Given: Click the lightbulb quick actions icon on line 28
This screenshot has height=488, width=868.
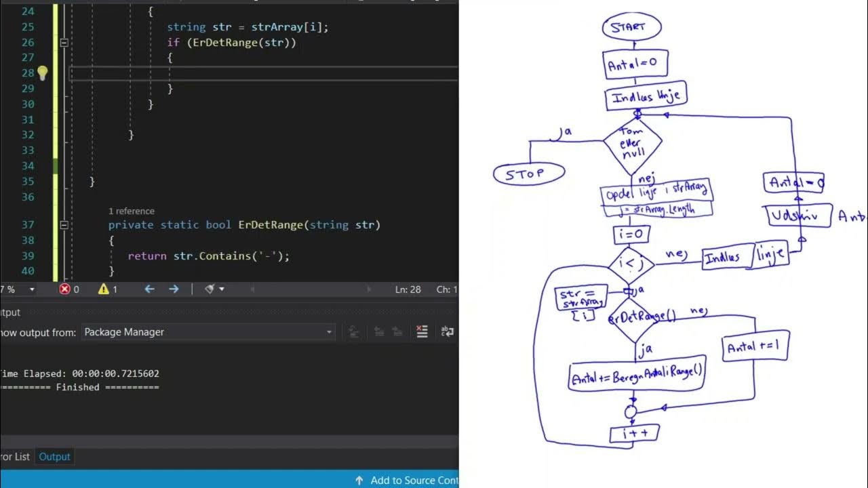Looking at the screenshot, I should pyautogui.click(x=42, y=73).
